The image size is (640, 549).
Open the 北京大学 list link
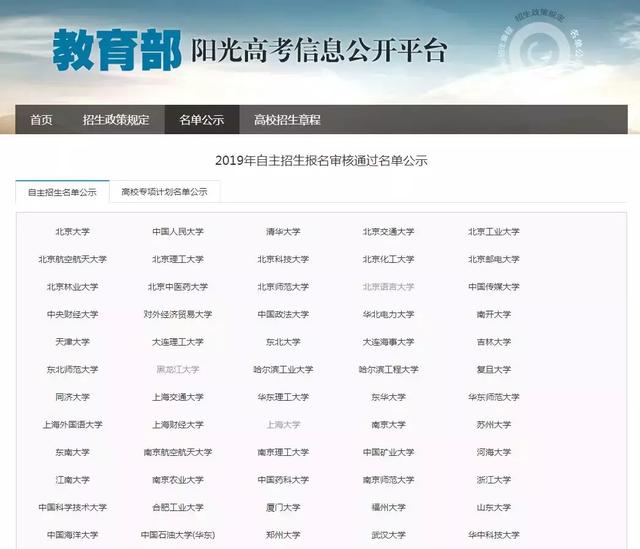(73, 231)
